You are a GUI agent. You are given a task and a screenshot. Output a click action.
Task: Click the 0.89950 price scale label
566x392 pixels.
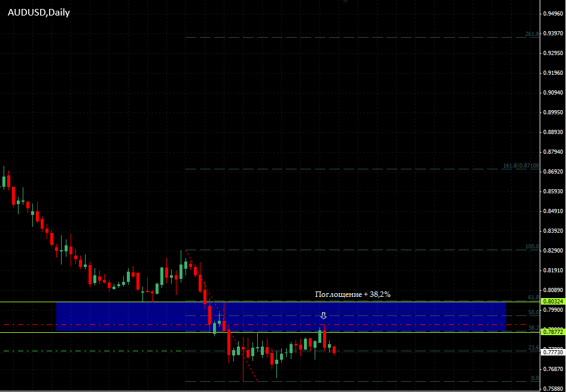(553, 113)
